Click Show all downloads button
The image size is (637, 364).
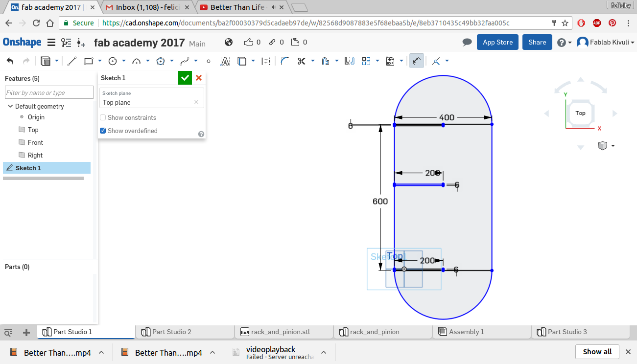coord(597,352)
